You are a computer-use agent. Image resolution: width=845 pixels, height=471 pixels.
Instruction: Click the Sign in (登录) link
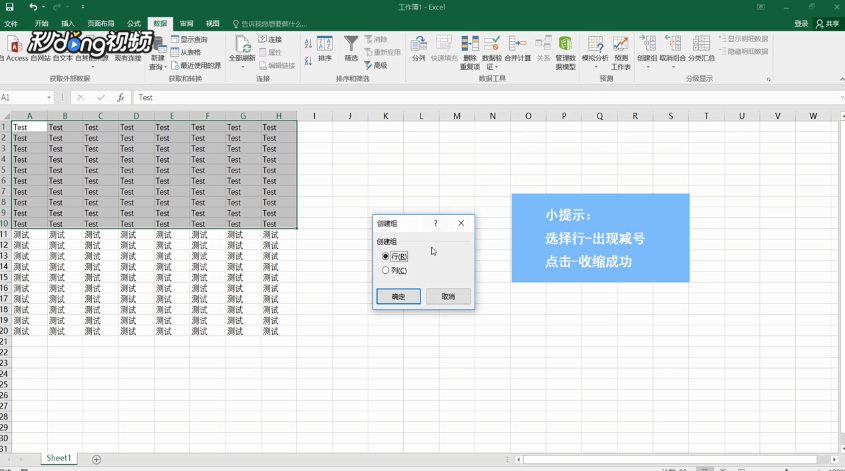(x=801, y=24)
